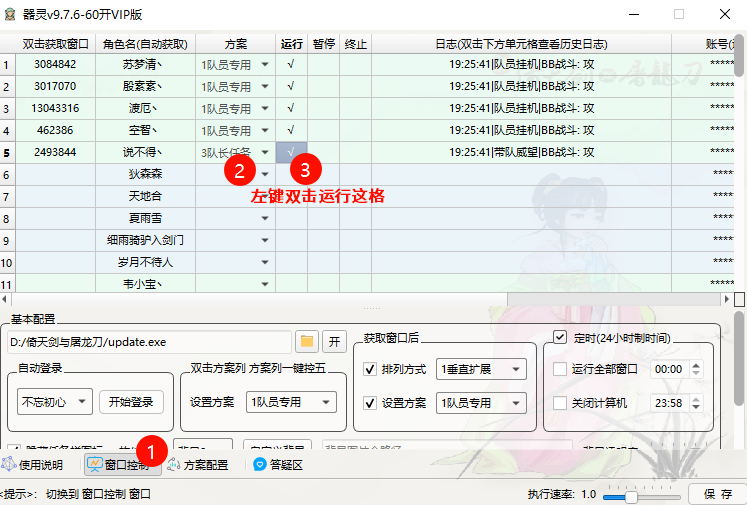This screenshot has height=505, width=747.
Task: Switch to the 窗口控制 tab
Action: [x=119, y=465]
